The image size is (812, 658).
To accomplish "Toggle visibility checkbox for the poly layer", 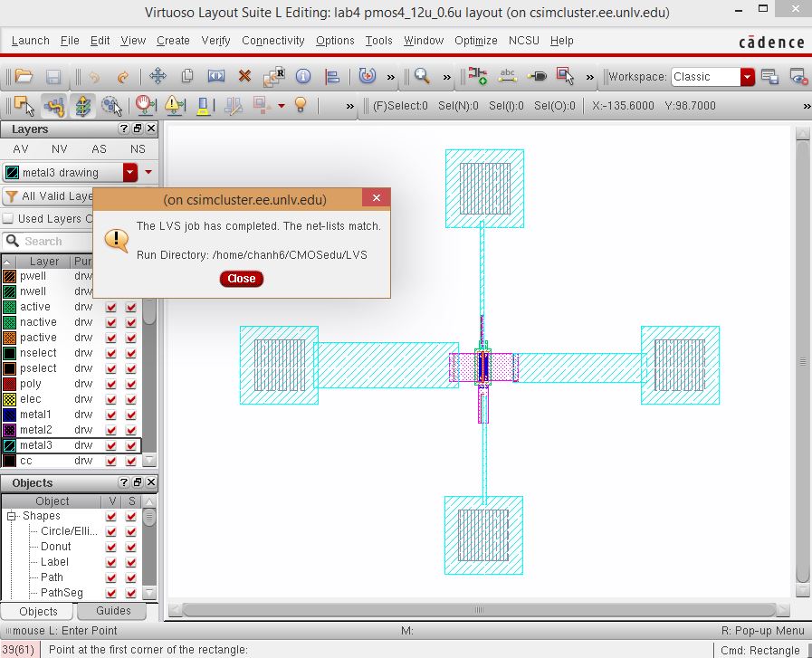I will [111, 384].
